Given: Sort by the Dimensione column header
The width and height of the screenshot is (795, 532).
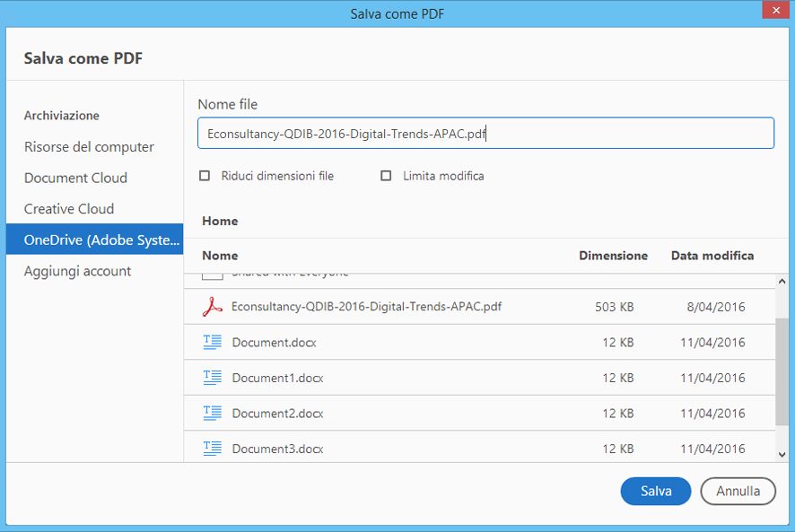Looking at the screenshot, I should (614, 256).
